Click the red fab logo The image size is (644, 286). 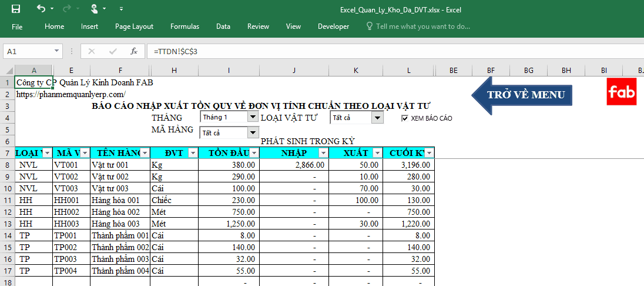point(621,91)
